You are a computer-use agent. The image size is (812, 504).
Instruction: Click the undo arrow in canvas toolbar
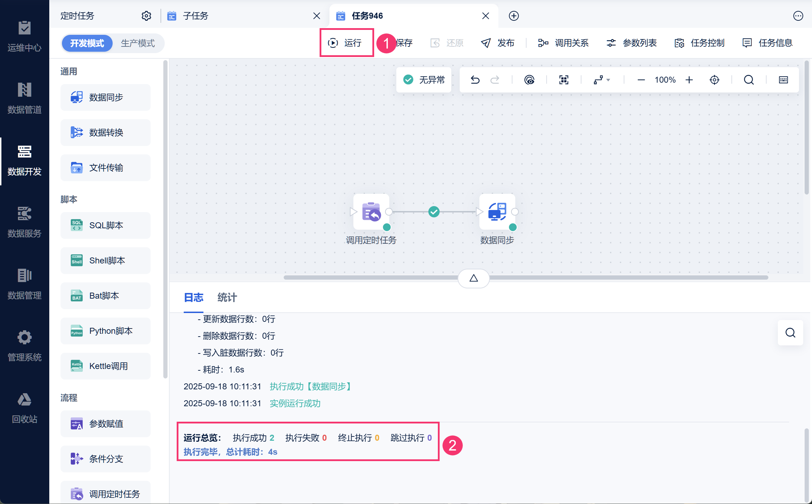(x=475, y=80)
